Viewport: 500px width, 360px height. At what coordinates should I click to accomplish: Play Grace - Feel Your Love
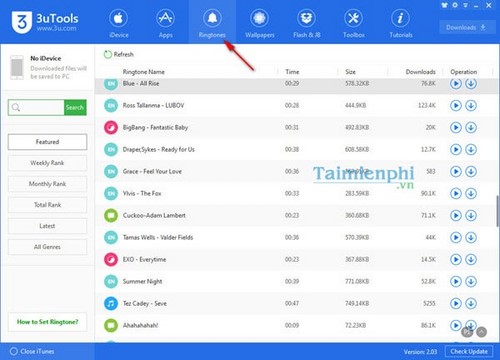click(456, 172)
